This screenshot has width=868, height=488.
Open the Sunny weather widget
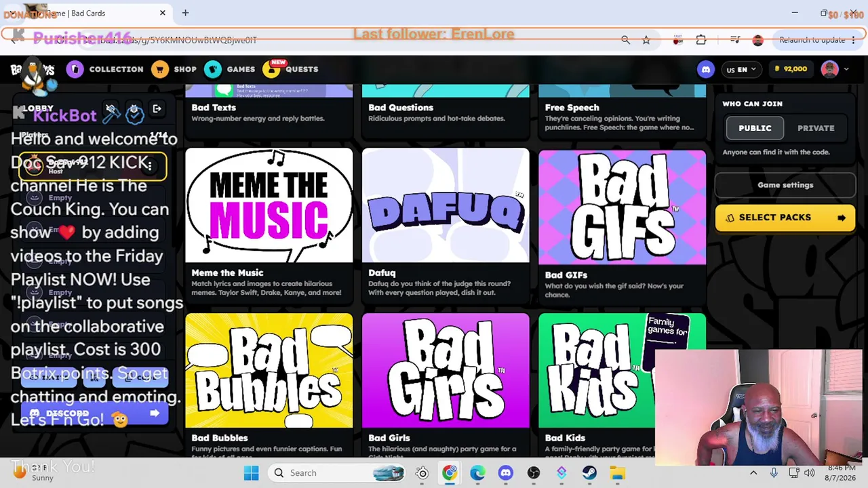point(34,473)
